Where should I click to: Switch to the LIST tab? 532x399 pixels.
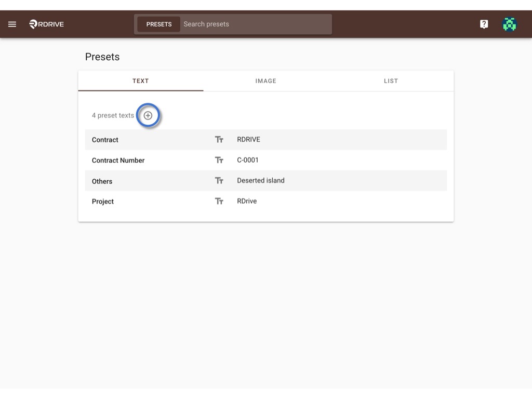pos(391,81)
